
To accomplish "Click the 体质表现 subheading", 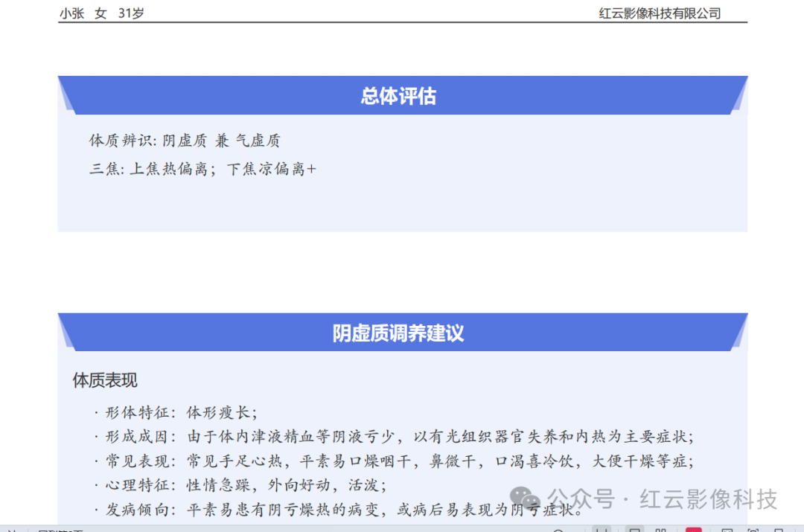I will [105, 380].
